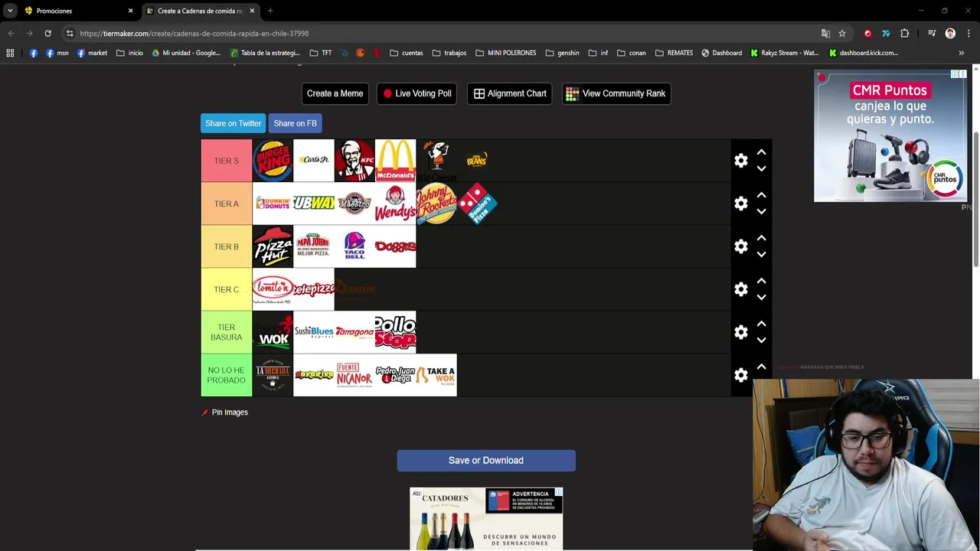The image size is (980, 551).
Task: Select the Pedro, Juan & Diego logo
Action: [395, 375]
